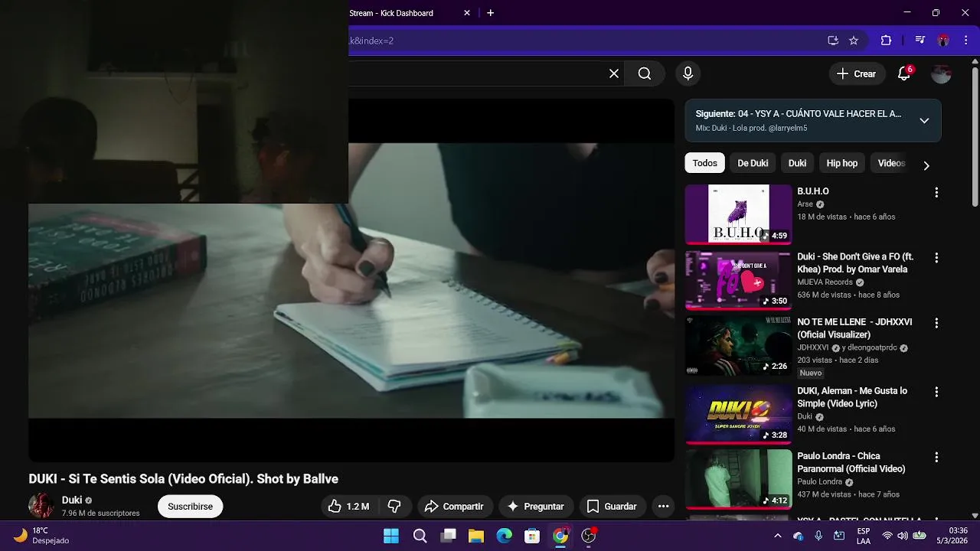This screenshot has width=980, height=551.
Task: Open options for NO TE ME LLENE video
Action: 936,324
